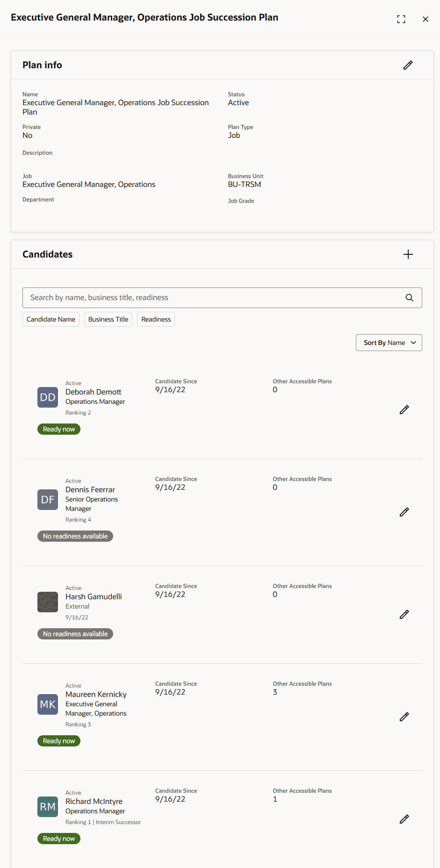Edit Dennis Feerrar candidate entry

(404, 512)
